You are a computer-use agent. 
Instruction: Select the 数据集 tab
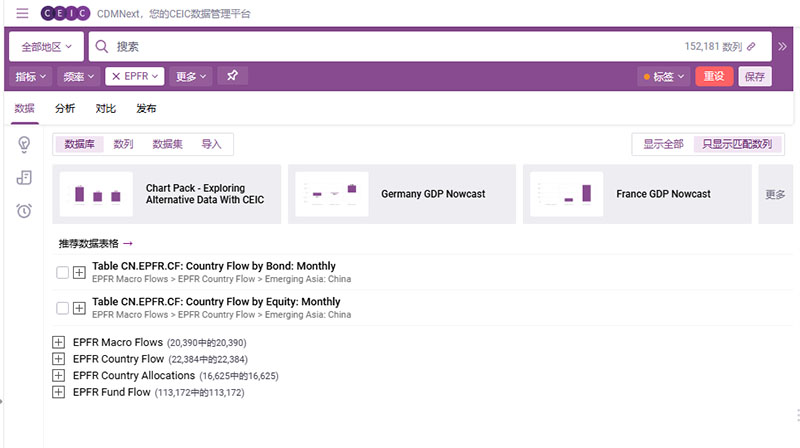[x=167, y=144]
